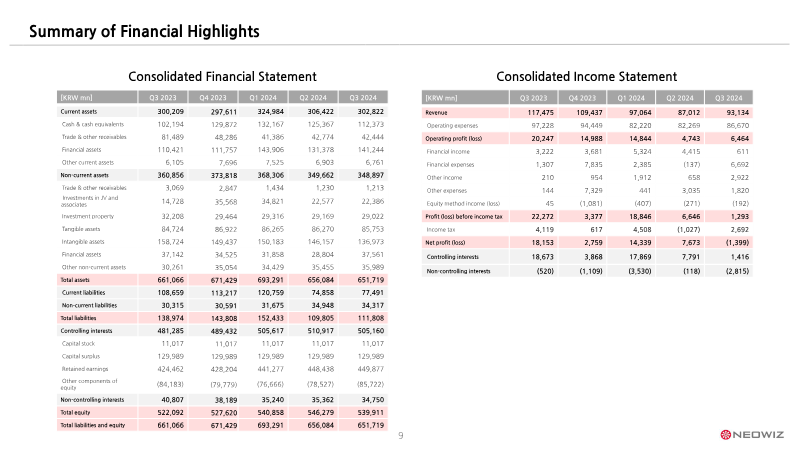
Task: Click the Summary of Financial Highlights title
Action: click(x=145, y=33)
